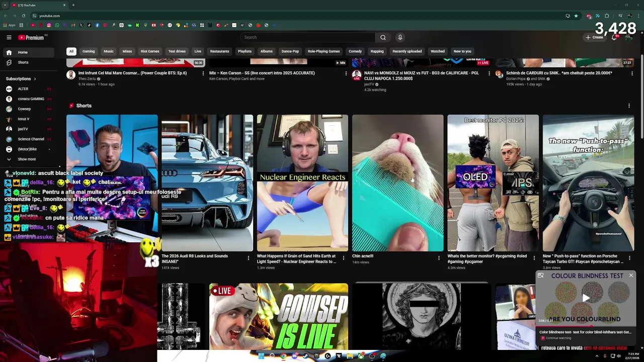The image size is (644, 362).
Task: Open the Facebook bookmark in bookmarks bar
Action: coord(97,25)
